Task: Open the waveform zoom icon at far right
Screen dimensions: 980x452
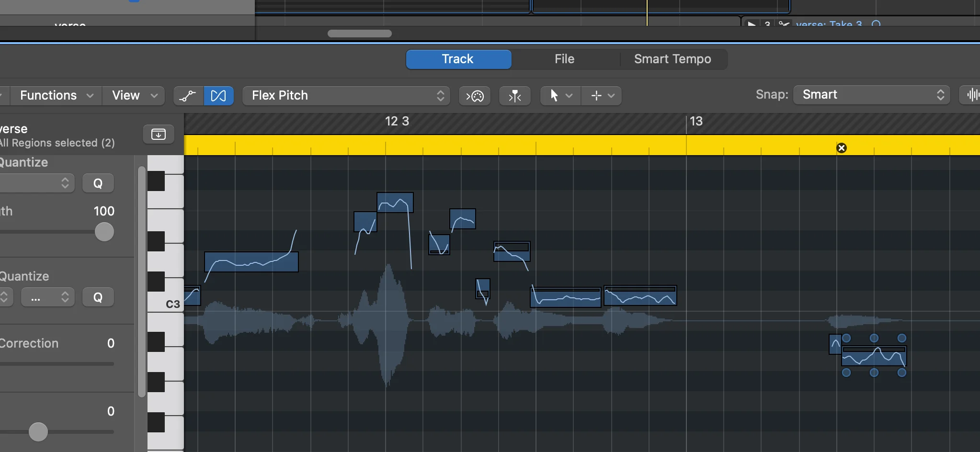Action: tap(972, 95)
